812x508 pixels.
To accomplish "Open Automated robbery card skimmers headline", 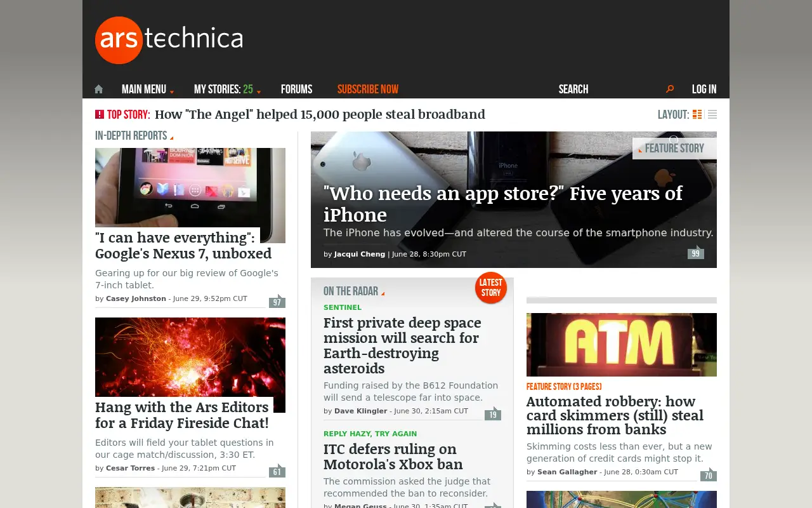I will (x=615, y=415).
